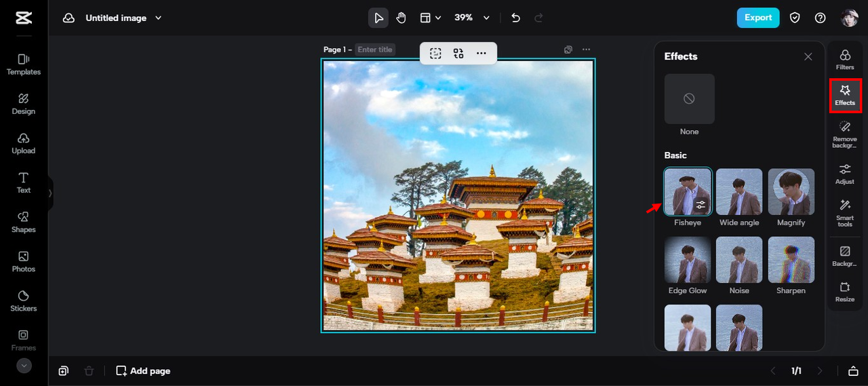Screen dimensions: 868x386
Task: Open the help question mark icon
Action: (821, 18)
